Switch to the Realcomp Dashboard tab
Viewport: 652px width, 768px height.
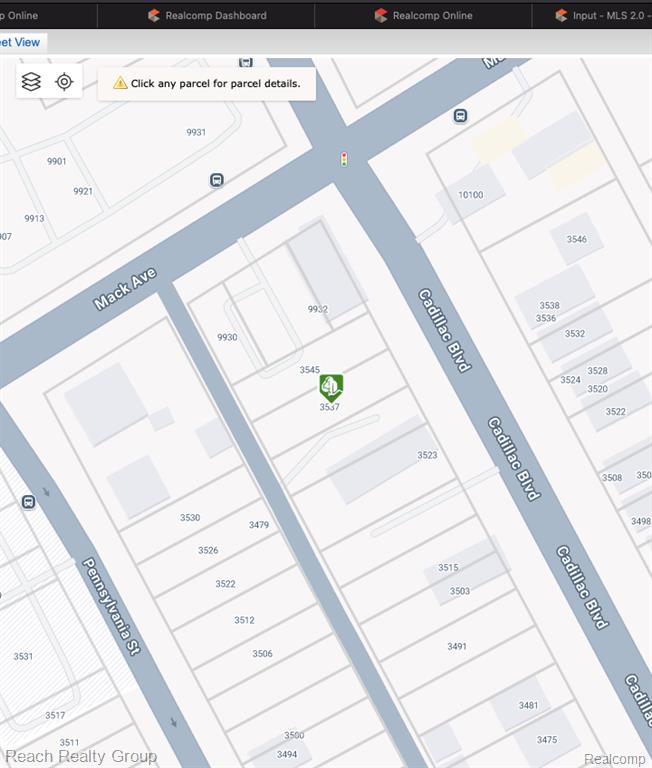(x=207, y=16)
